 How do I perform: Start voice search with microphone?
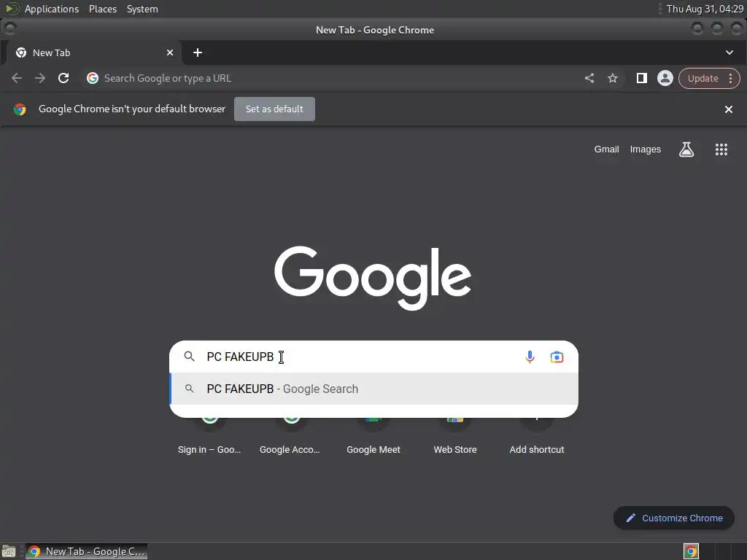[530, 357]
